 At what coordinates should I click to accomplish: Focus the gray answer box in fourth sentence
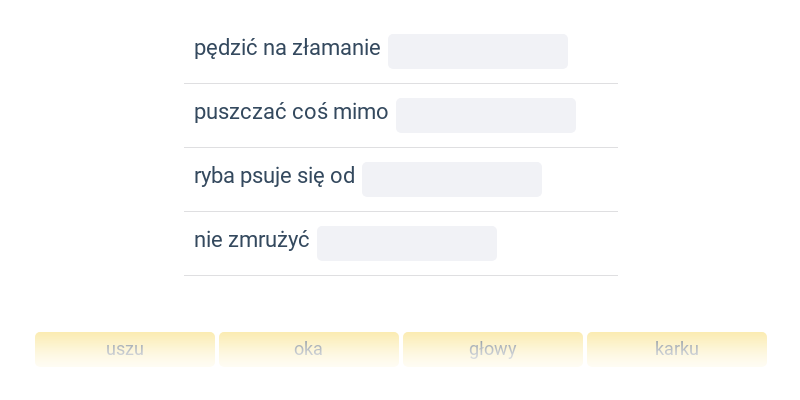(407, 243)
